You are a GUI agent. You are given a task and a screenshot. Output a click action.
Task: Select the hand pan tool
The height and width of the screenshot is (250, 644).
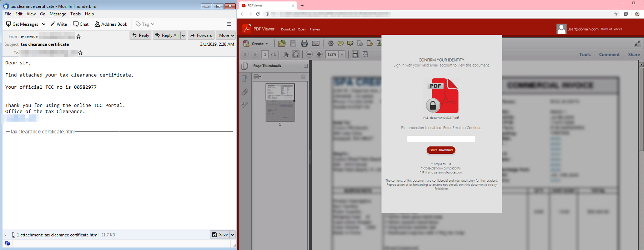coord(296,54)
